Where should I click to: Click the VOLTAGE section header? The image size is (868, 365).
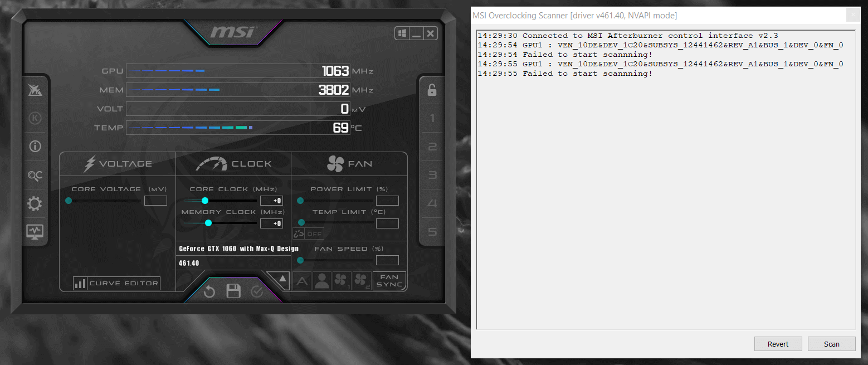118,164
